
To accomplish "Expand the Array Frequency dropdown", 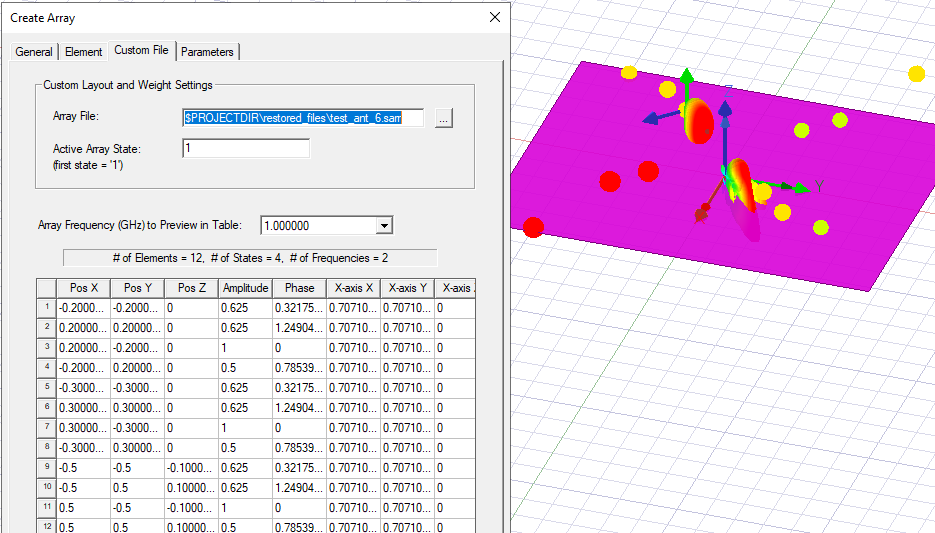I will pyautogui.click(x=384, y=226).
